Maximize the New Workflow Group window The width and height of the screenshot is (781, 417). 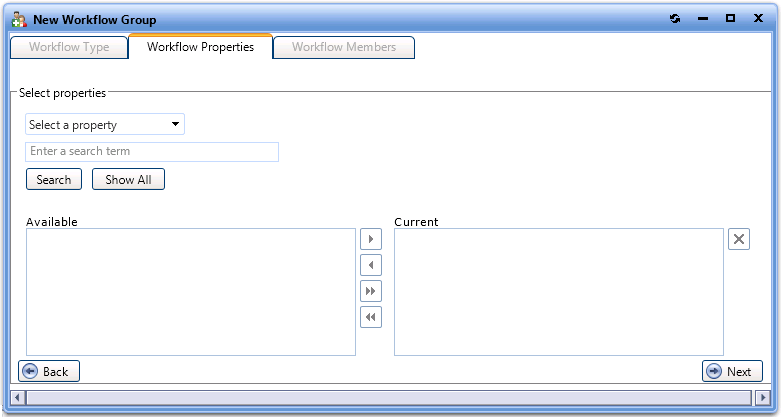[x=730, y=19]
